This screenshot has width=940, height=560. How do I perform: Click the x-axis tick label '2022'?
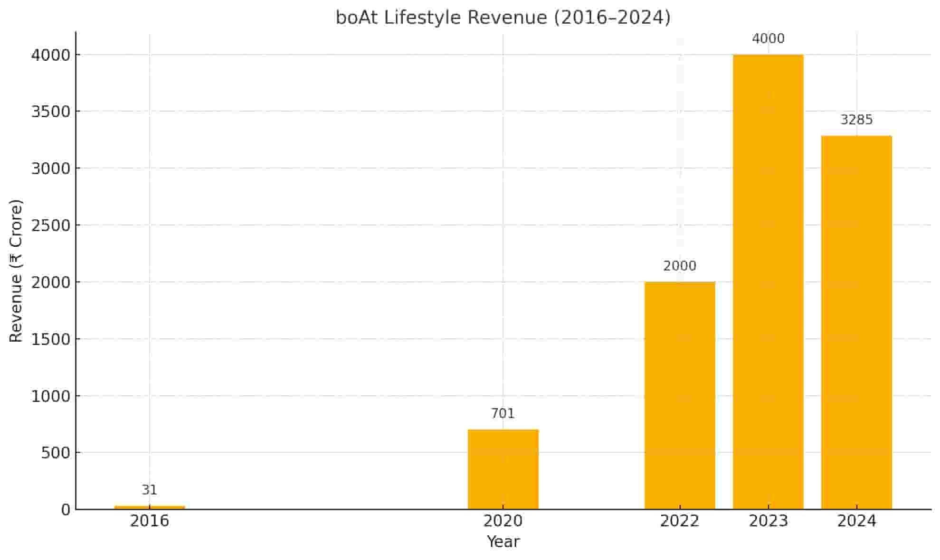tap(680, 521)
